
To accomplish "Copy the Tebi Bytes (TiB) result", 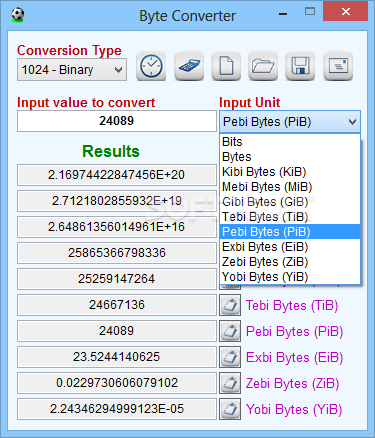I will pyautogui.click(x=230, y=305).
